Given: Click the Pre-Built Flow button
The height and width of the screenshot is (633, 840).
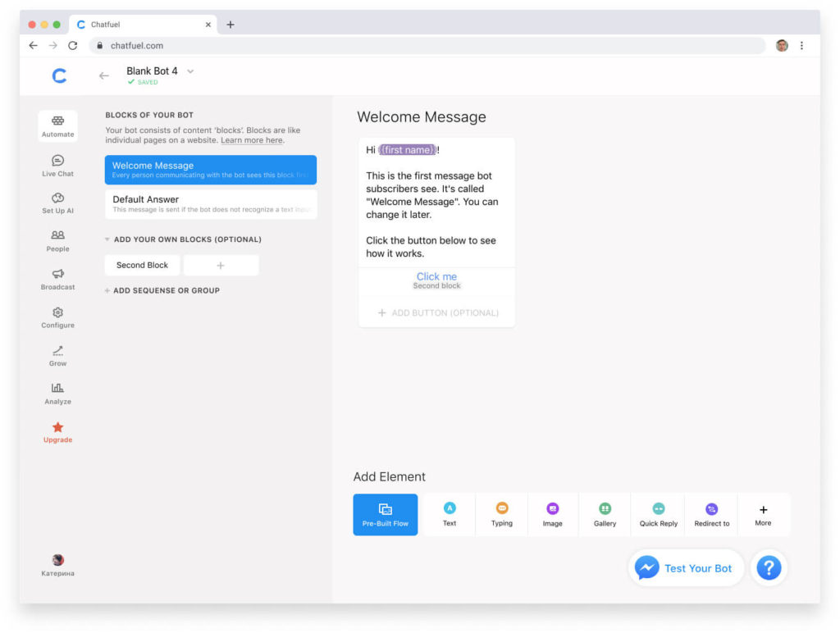Looking at the screenshot, I should pos(386,515).
